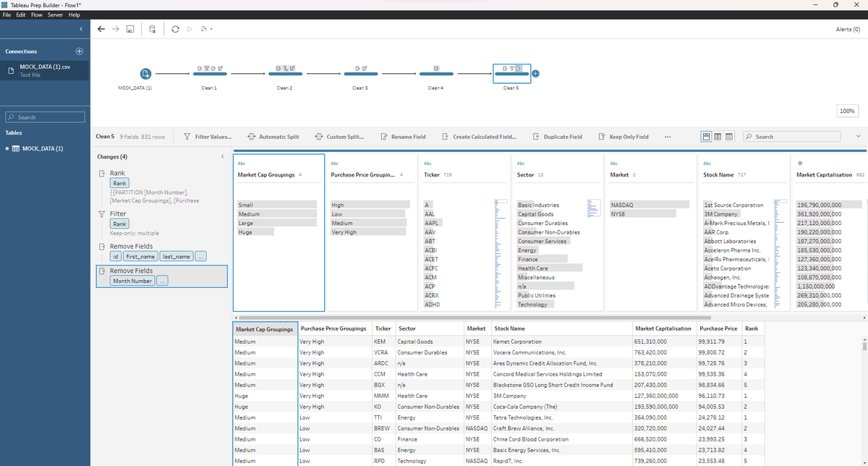Select Health Care in the Sector card
Screen dimensions: 868x466
click(550, 268)
